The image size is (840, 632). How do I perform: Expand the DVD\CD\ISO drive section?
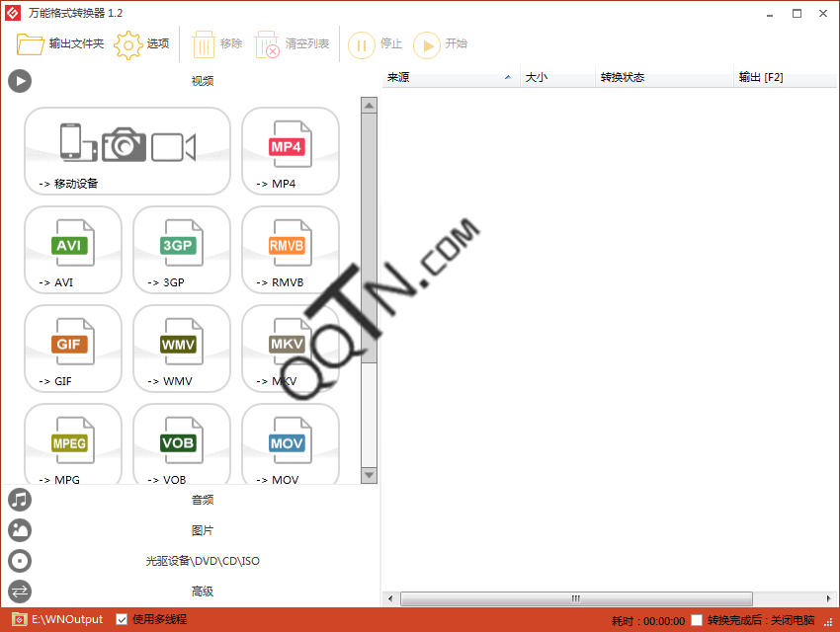(x=202, y=561)
